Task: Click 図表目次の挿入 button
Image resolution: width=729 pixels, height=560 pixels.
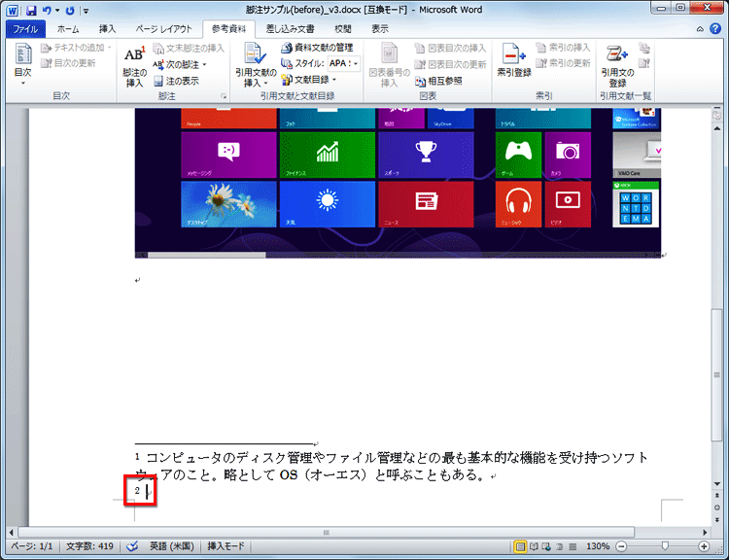Action: pyautogui.click(x=450, y=48)
